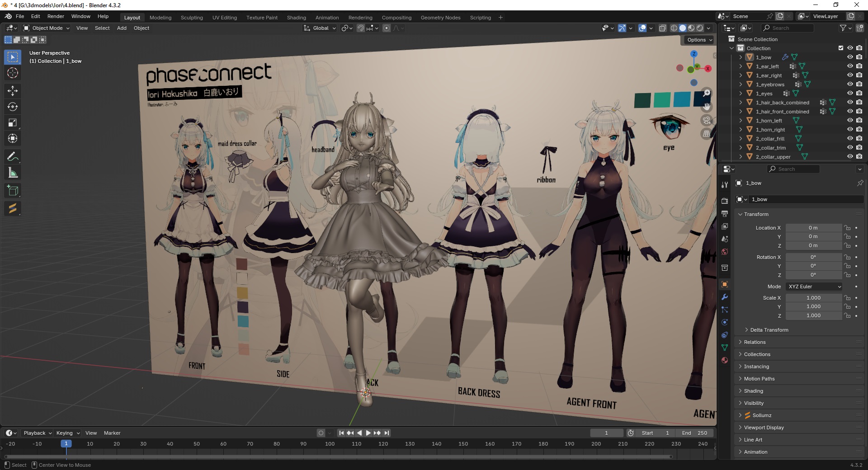Expand the Delta Transform section

pos(769,330)
